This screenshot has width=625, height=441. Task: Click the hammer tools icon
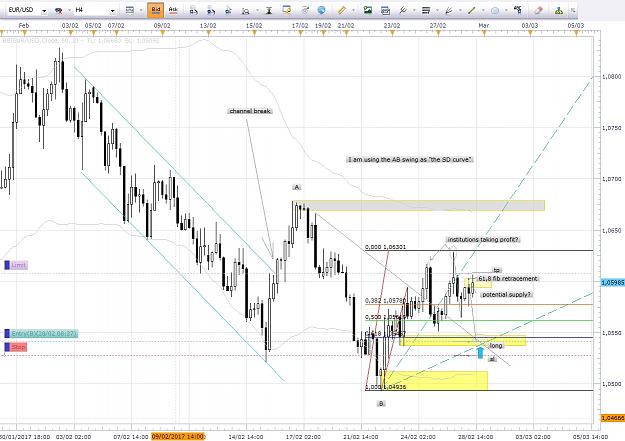click(518, 10)
